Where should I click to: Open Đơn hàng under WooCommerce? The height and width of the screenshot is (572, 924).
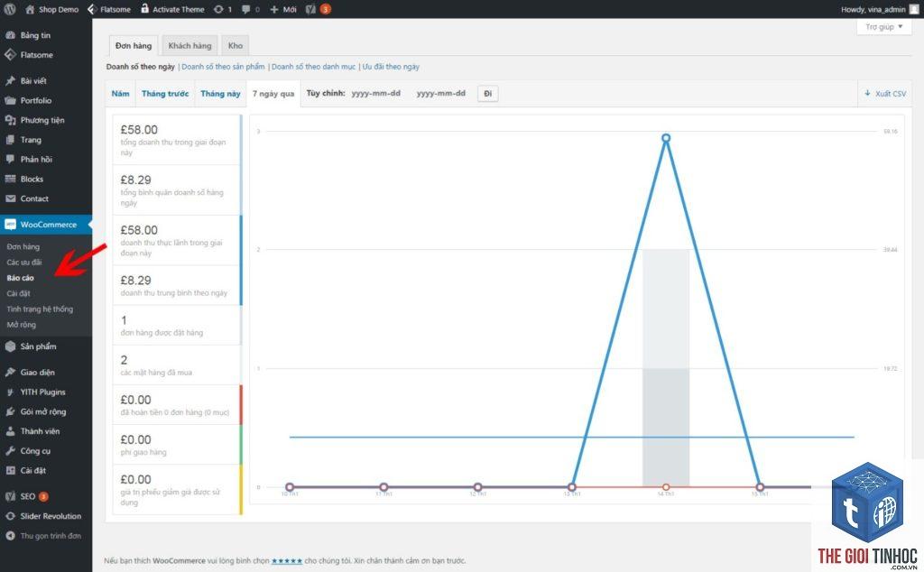coord(23,247)
